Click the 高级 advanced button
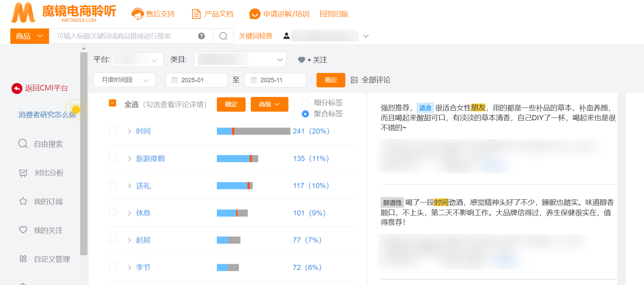 [x=269, y=104]
